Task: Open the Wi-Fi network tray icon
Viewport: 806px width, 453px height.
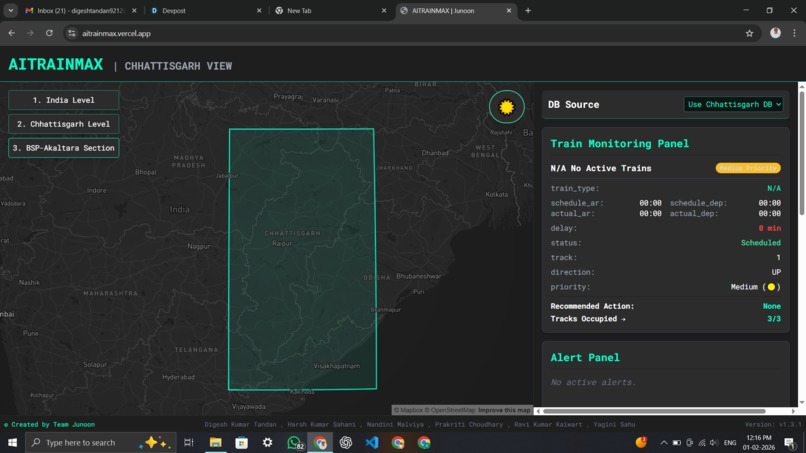Action: 702,443
